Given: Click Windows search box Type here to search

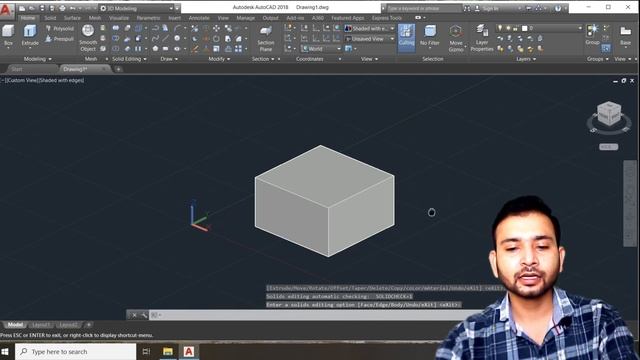Looking at the screenshot, I should click(x=76, y=351).
